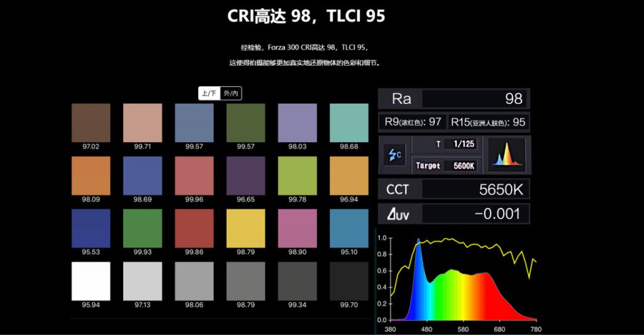
Task: Select the CCT 5650K readout
Action: (x=454, y=190)
